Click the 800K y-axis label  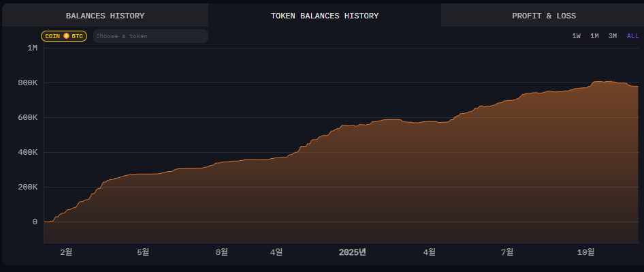pyautogui.click(x=27, y=82)
